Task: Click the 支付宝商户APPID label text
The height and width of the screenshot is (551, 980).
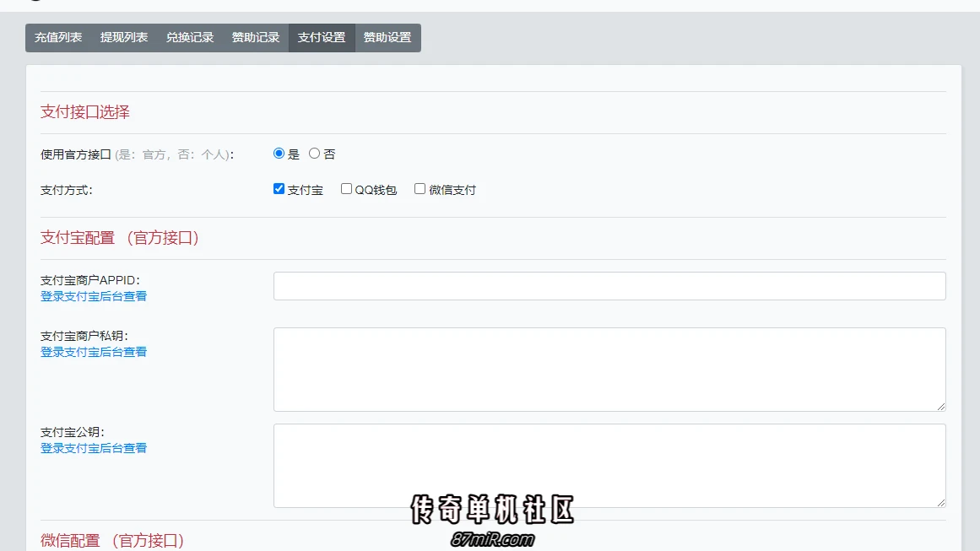Action: [x=90, y=280]
